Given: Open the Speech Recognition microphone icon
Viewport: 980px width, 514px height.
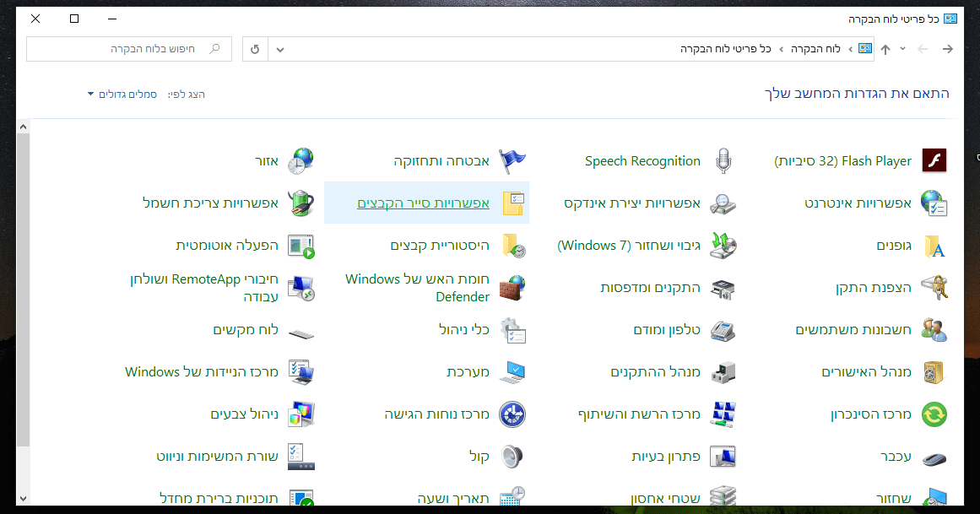Looking at the screenshot, I should [x=723, y=160].
